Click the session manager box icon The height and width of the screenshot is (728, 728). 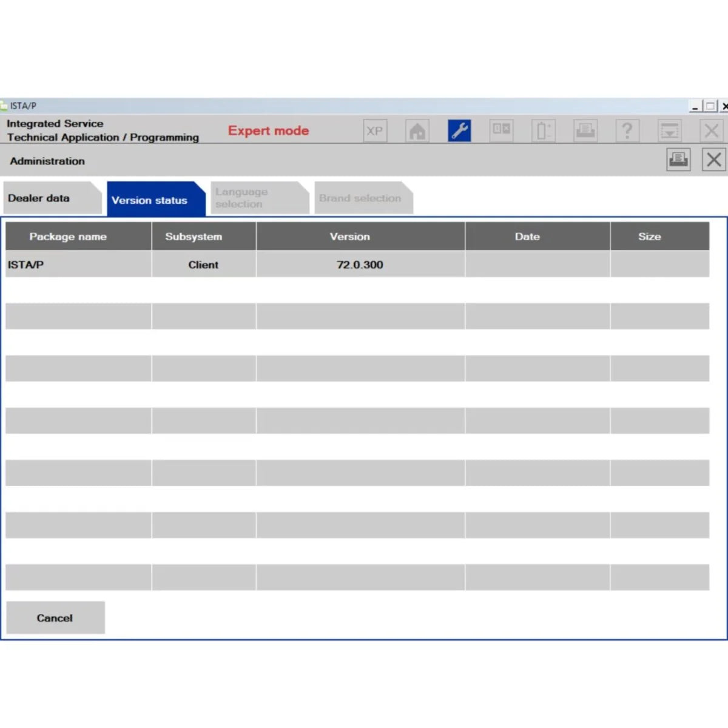click(502, 130)
